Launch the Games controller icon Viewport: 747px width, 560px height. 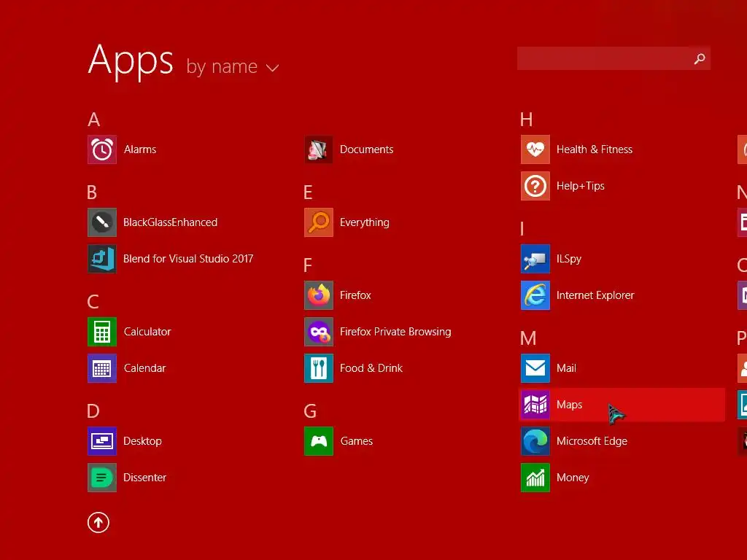[x=319, y=441]
